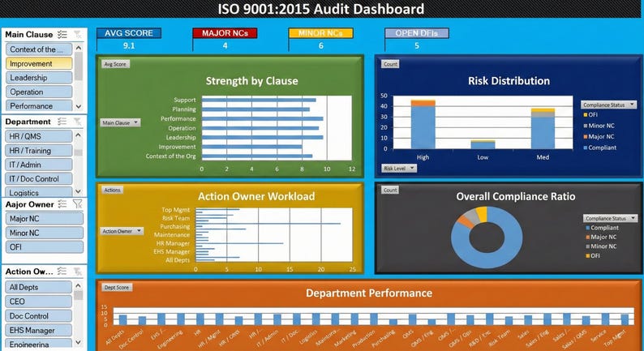Select the Low risk stacked bar
Image resolution: width=644 pixels, height=351 pixels.
(x=483, y=144)
